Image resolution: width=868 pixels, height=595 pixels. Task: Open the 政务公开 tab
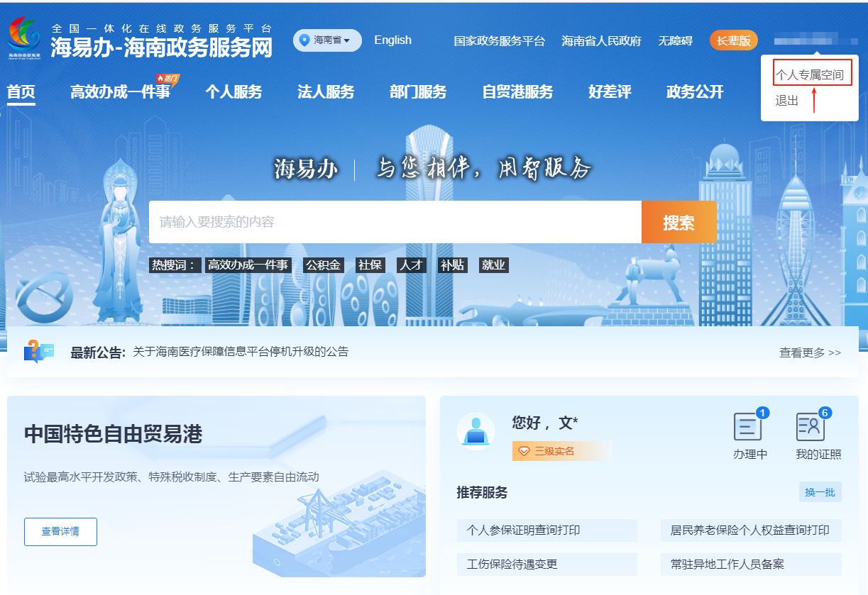click(x=695, y=92)
